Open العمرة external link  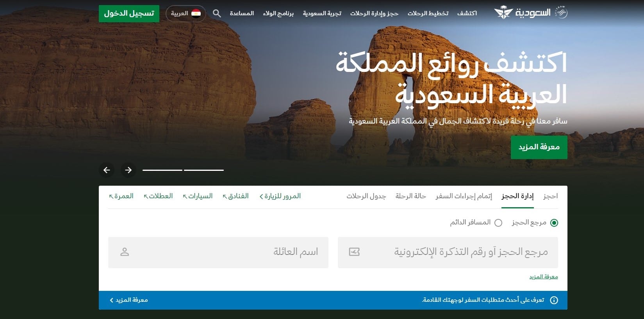point(121,196)
